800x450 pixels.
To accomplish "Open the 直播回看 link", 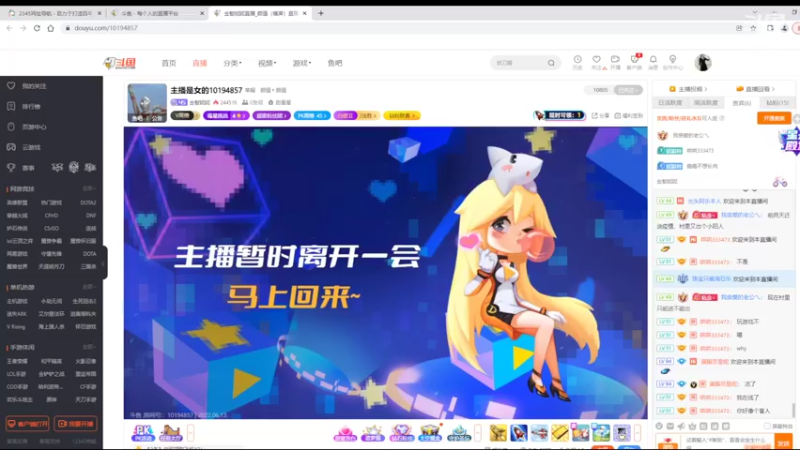I will [756, 89].
